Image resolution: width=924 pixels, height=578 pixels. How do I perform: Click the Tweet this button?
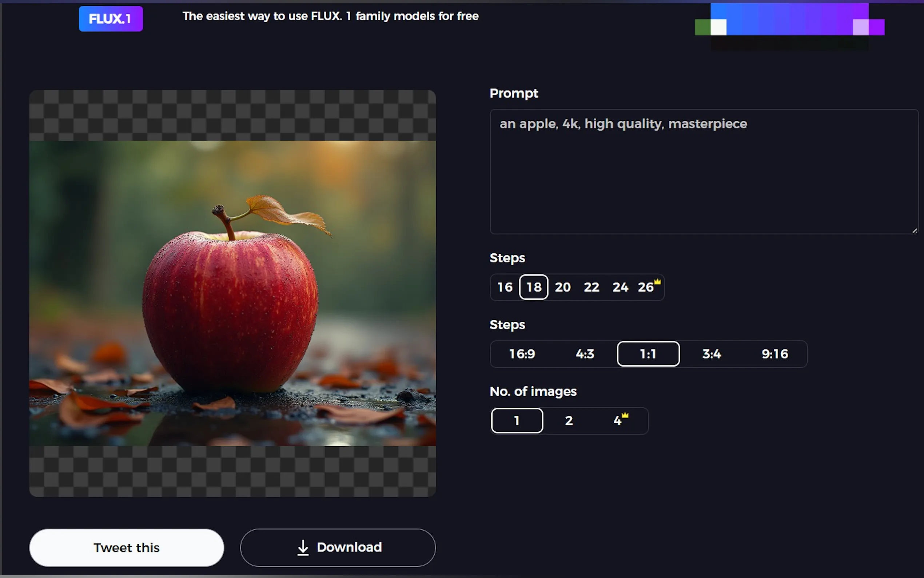[x=127, y=547]
